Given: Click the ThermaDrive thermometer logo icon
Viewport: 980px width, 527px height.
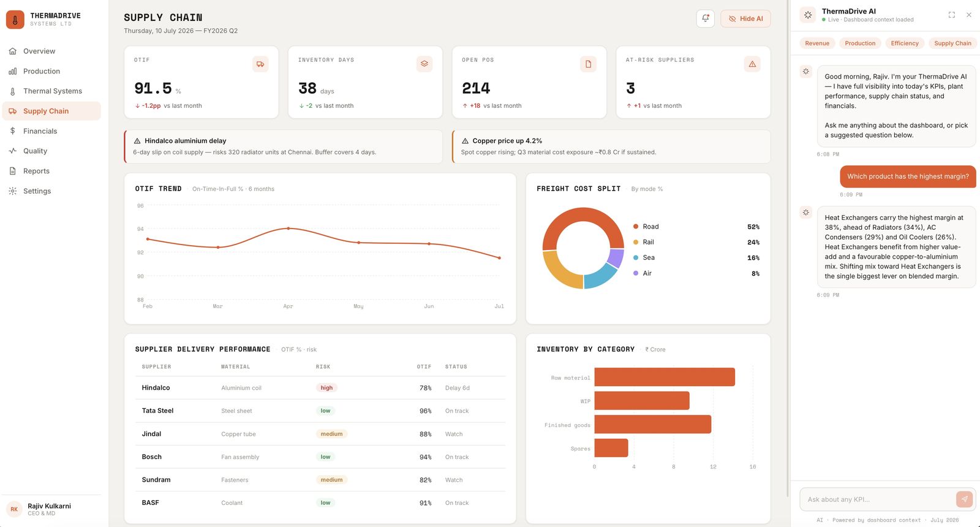Looking at the screenshot, I should coord(15,20).
